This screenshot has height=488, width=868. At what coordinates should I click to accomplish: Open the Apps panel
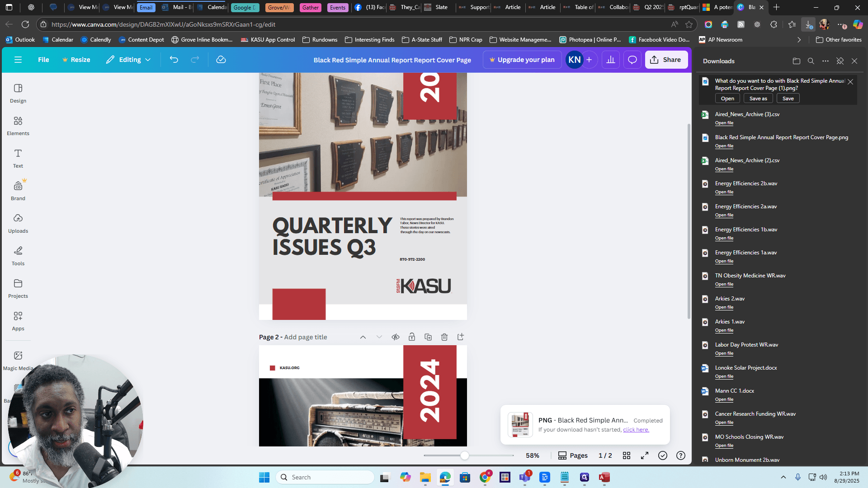pos(18,321)
